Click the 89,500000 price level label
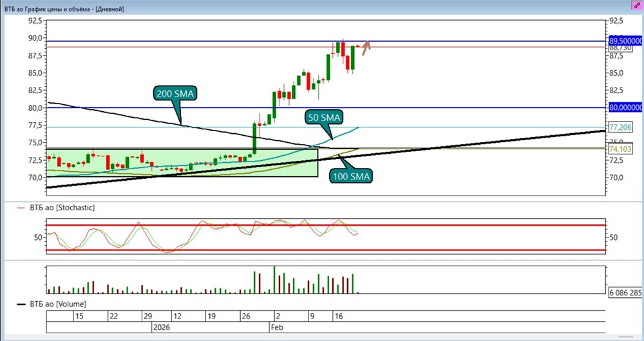Screen dimensions: 644x341 coord(625,41)
